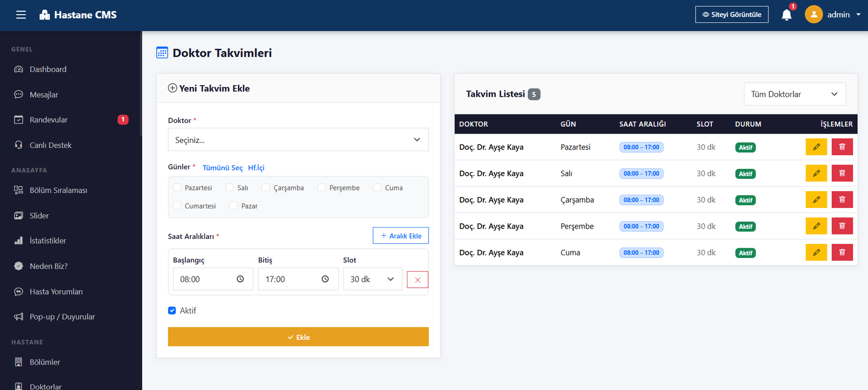Edit the Pazartesi schedule row
Viewport: 868px width, 390px height.
point(816,147)
